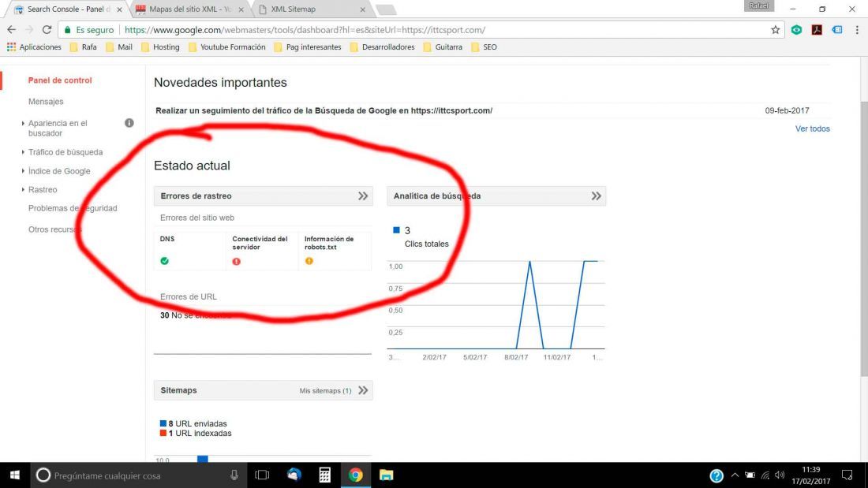Click the Cortana microphone icon
Image resolution: width=868 pixels, height=488 pixels.
[234, 475]
